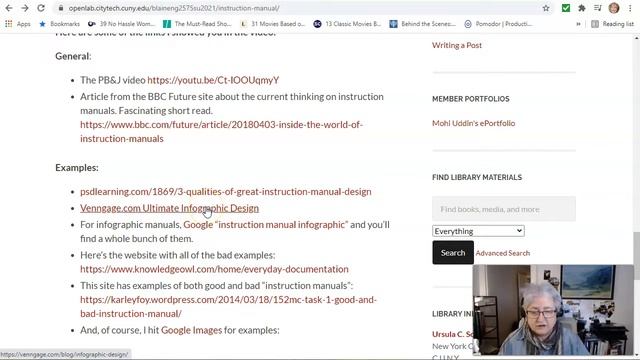Screen dimensions: 640x360
Task: Click the MEMBER PORTFOLIOS heading
Action: click(x=471, y=99)
